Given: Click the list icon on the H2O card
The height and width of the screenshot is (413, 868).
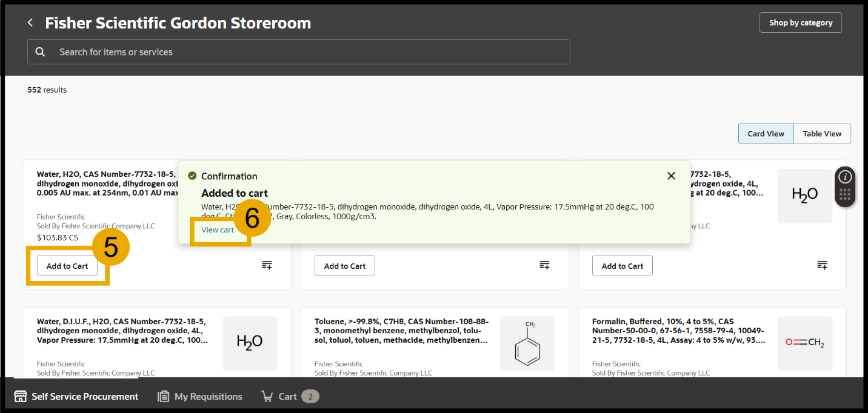Looking at the screenshot, I should [x=821, y=265].
